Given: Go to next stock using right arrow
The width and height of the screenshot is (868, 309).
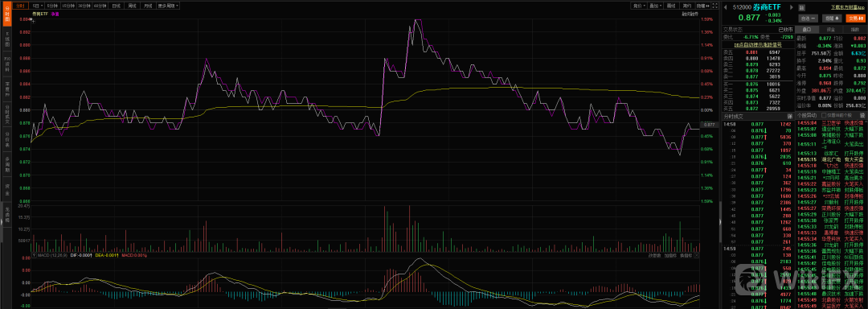Looking at the screenshot, I should coord(792,7).
